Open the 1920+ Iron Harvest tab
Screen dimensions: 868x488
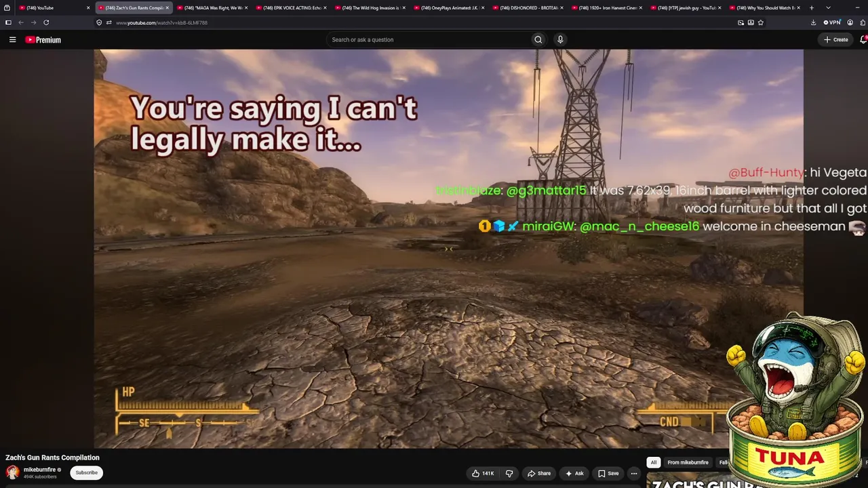(608, 7)
